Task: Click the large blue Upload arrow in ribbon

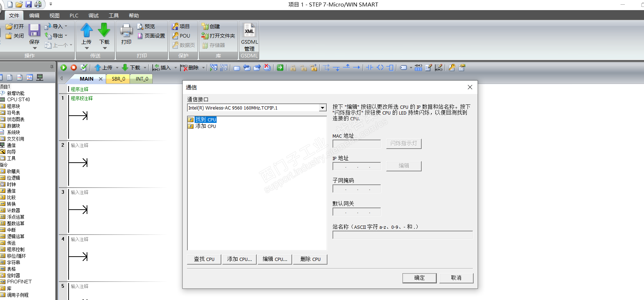Action: (87, 30)
